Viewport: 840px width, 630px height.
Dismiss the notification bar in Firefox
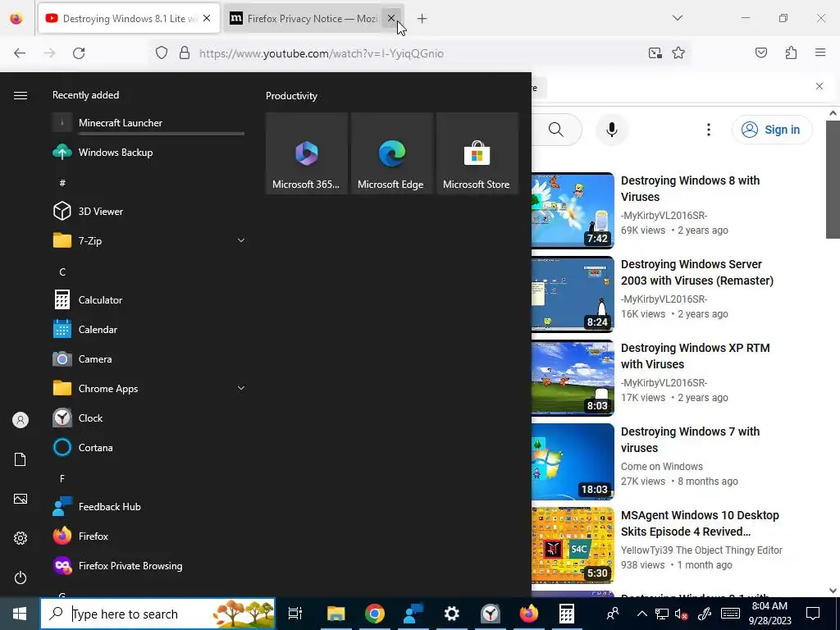819,86
